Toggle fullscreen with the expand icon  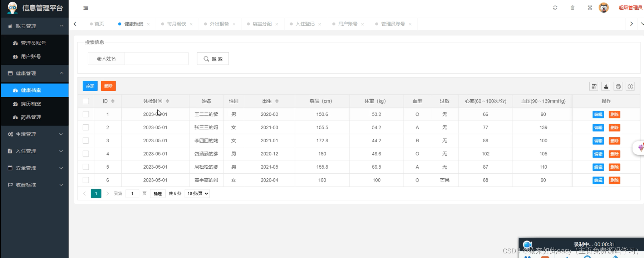click(x=590, y=8)
